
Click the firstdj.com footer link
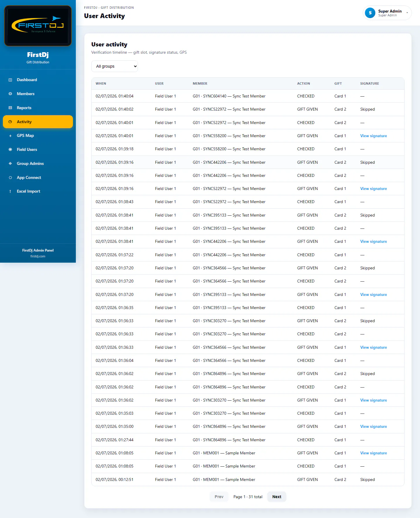pyautogui.click(x=38, y=257)
